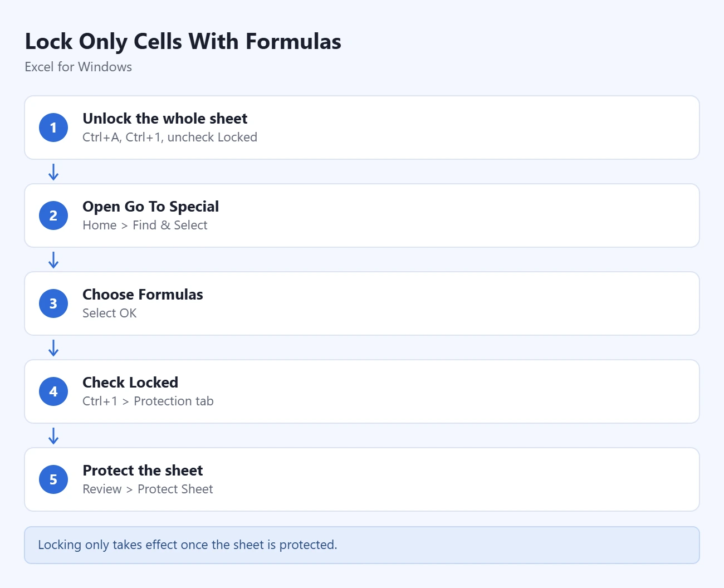724x588 pixels.
Task: Click the step 2 number badge
Action: (x=53, y=215)
